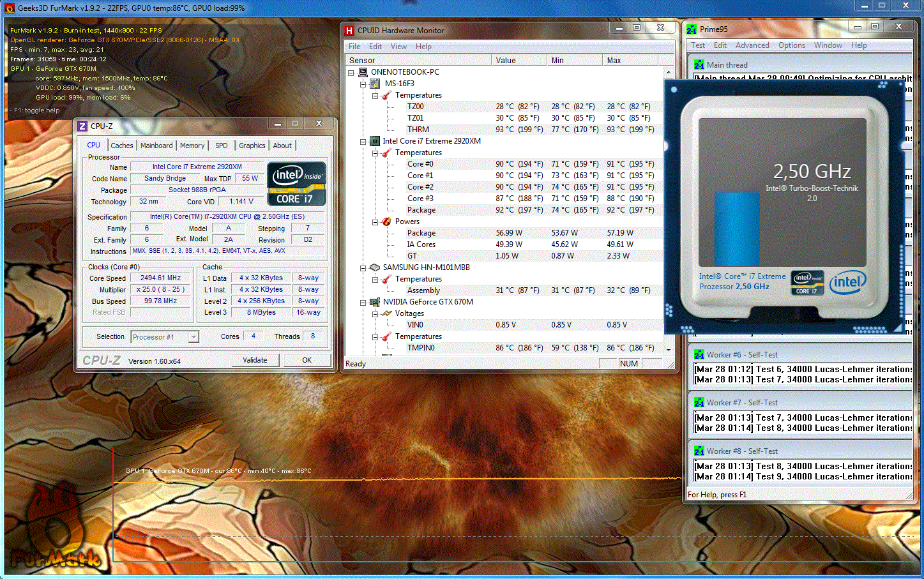
Task: Click the OK button in CPU-Z
Action: [307, 360]
